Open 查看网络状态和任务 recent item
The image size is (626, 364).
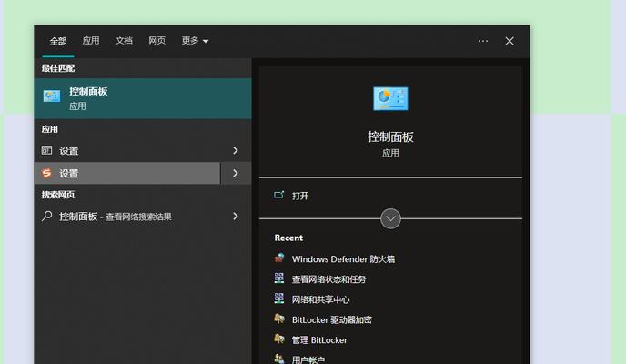click(328, 279)
